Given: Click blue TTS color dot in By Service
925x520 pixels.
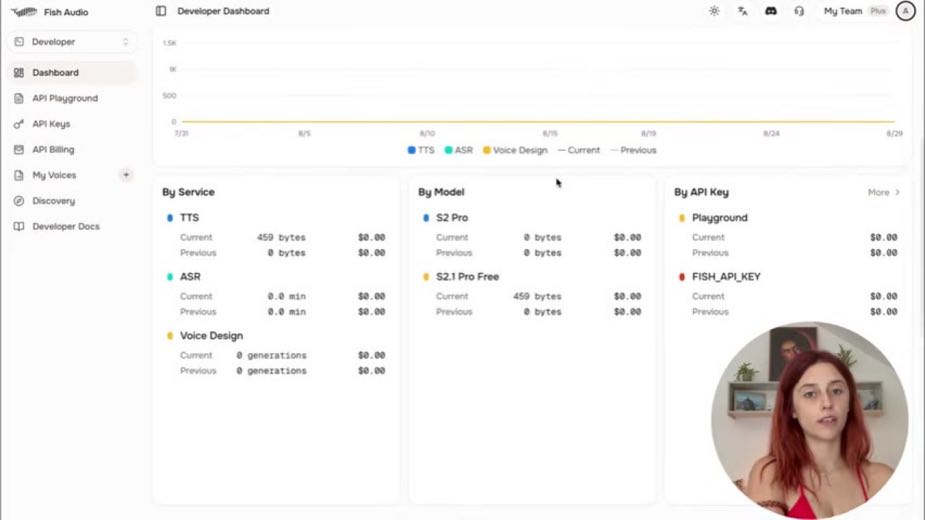Looking at the screenshot, I should click(170, 218).
